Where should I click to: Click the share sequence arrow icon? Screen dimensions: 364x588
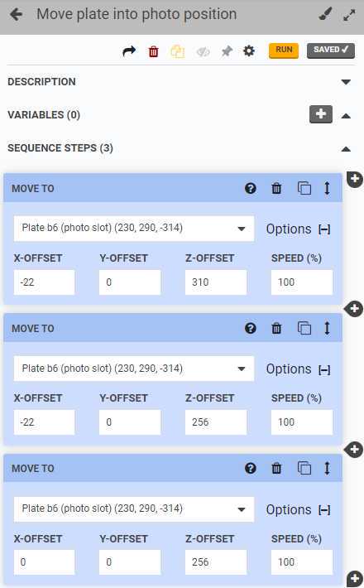[129, 51]
